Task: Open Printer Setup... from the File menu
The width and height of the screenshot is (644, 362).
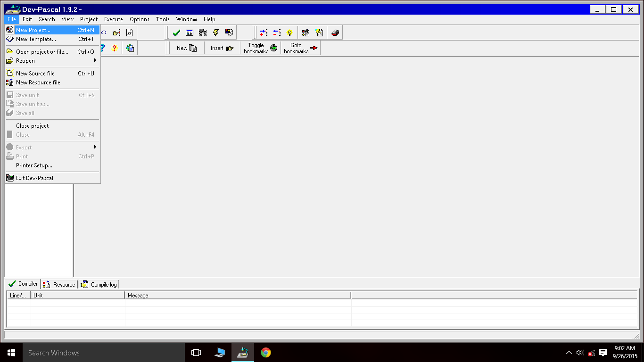Action: point(53,165)
